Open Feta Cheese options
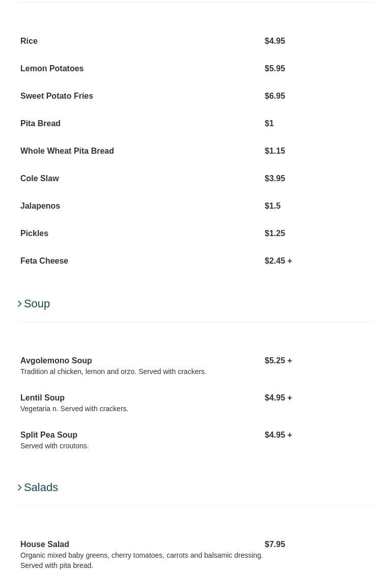Image resolution: width=392 pixels, height=572 pixels. 44,261
